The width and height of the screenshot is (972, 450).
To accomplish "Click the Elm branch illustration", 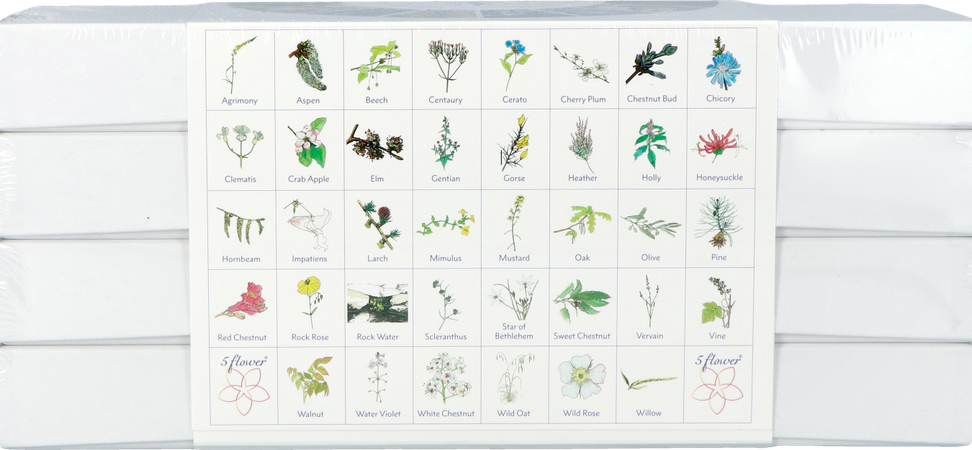I will coord(375,144).
